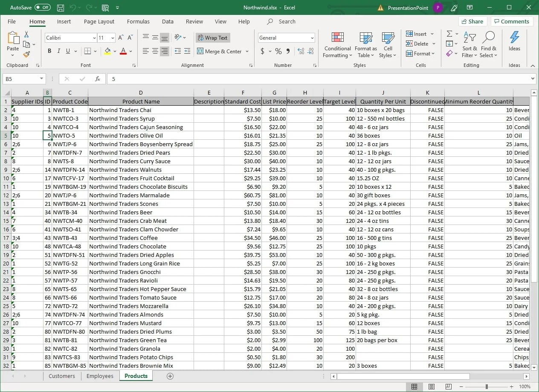Click the Comments button
This screenshot has height=392, width=539.
(x=512, y=21)
